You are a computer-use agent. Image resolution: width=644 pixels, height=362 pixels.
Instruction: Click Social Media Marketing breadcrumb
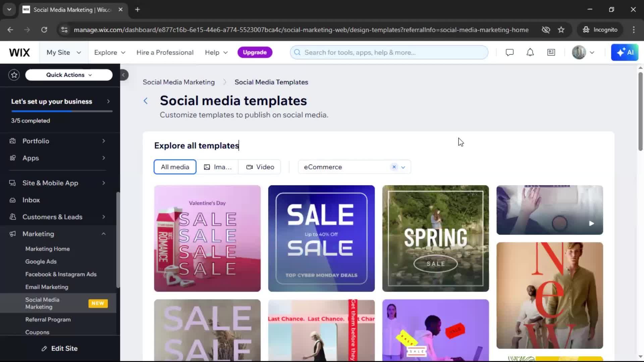click(x=178, y=82)
